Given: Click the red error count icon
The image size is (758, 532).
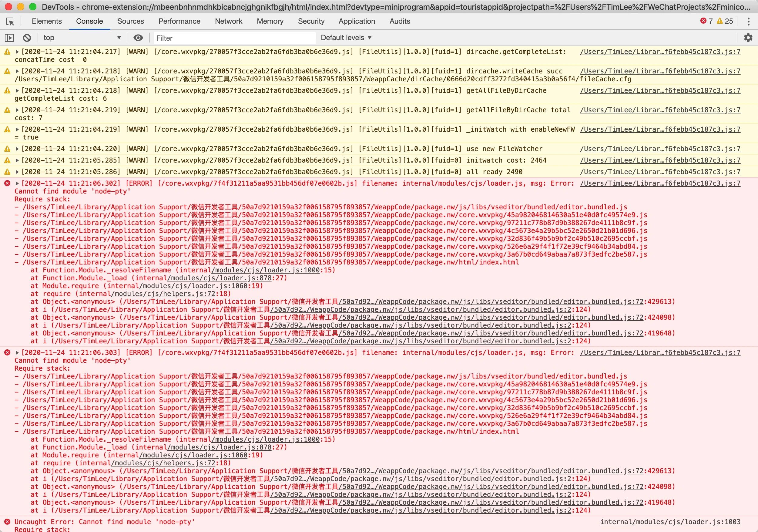Looking at the screenshot, I should coord(703,21).
